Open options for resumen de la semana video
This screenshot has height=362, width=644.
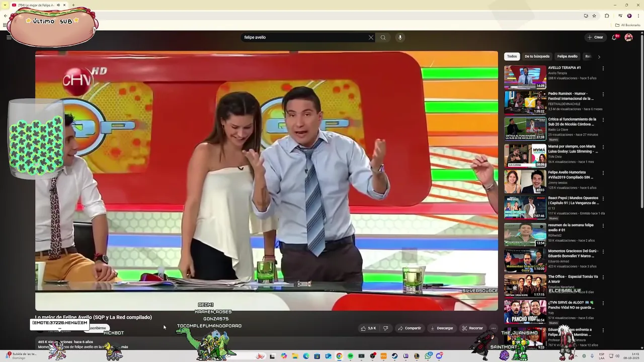tap(603, 225)
